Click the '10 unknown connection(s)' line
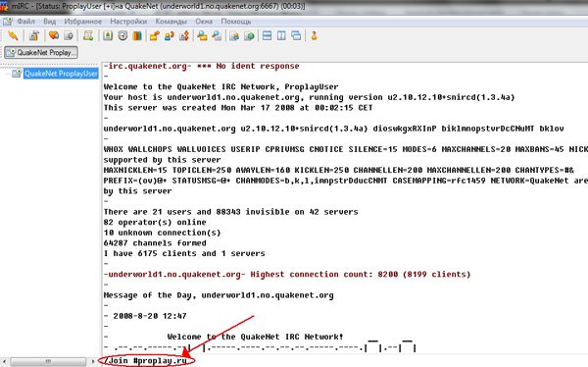 (x=162, y=233)
